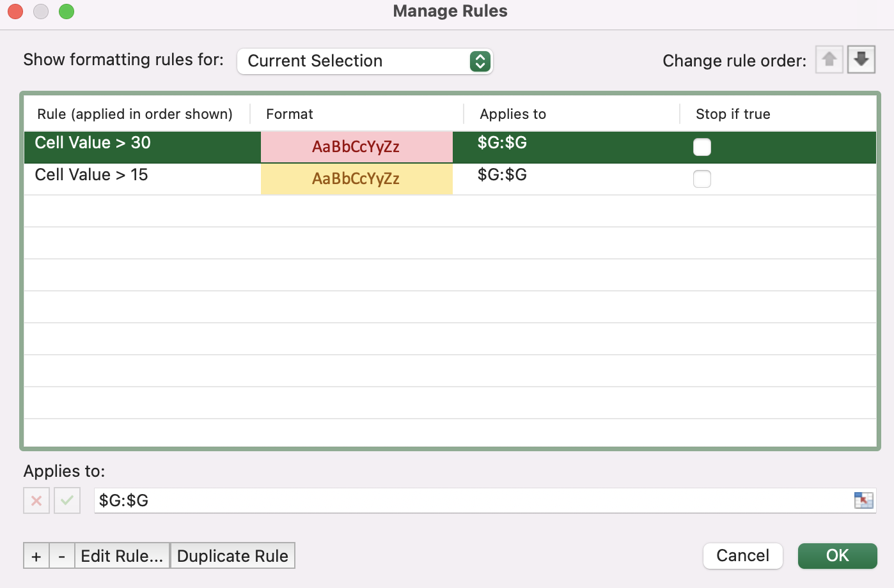
Task: Confirm changes with the OK button
Action: [x=837, y=556]
